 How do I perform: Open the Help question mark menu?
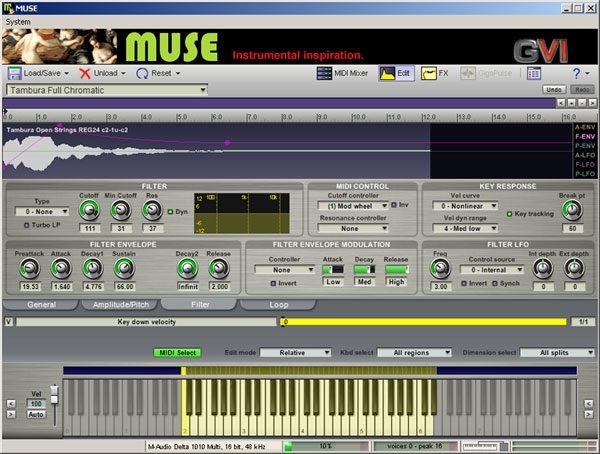tap(580, 73)
